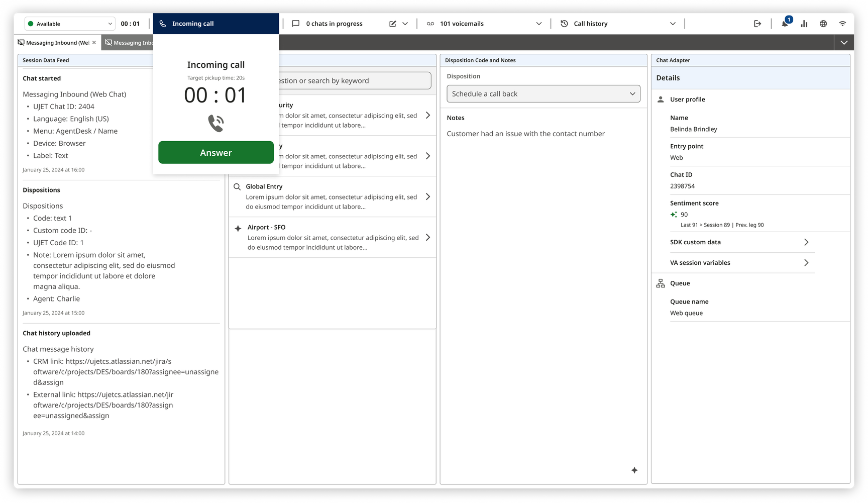
Task: Click the globe language icon
Action: tap(823, 24)
